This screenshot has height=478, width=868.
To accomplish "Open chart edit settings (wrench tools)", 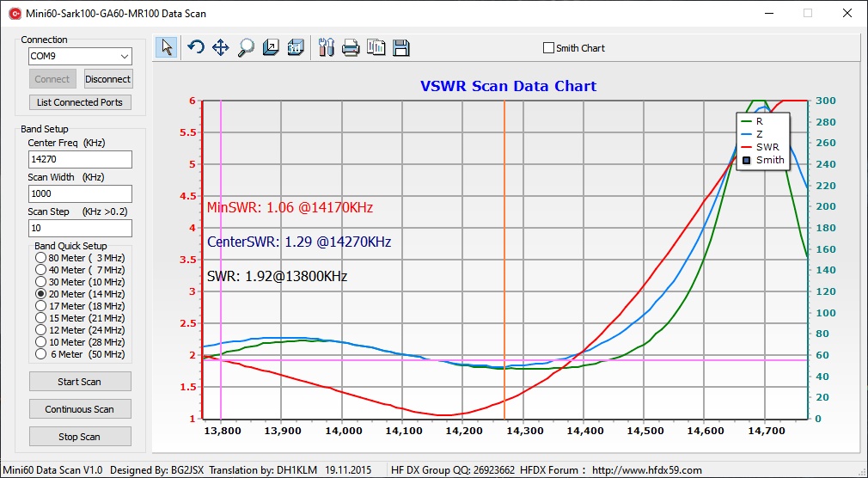I will [327, 47].
